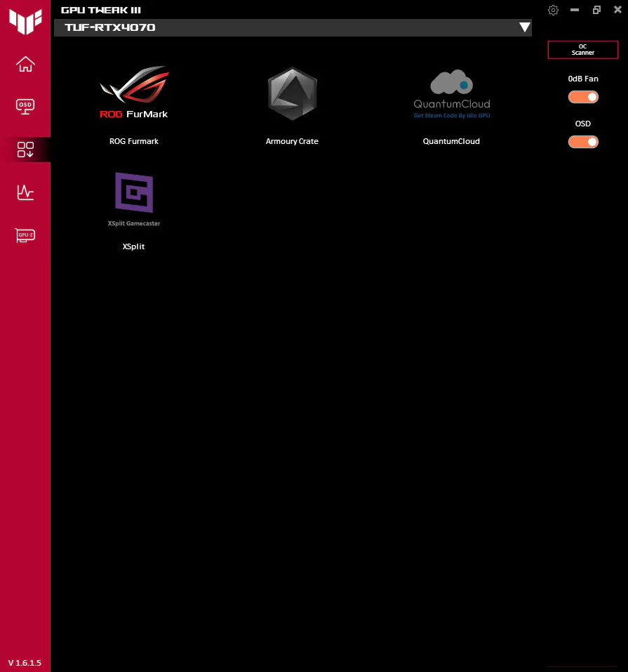Open settings gear icon

coord(553,10)
